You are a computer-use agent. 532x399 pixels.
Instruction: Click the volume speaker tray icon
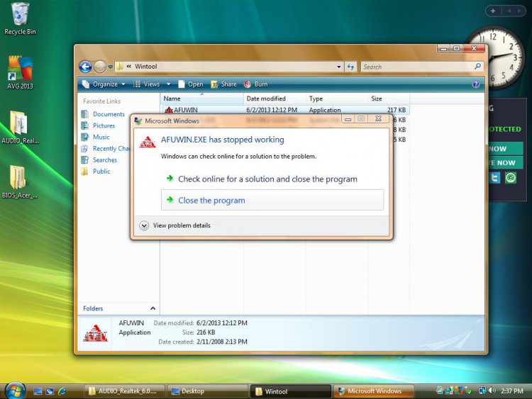pyautogui.click(x=492, y=390)
